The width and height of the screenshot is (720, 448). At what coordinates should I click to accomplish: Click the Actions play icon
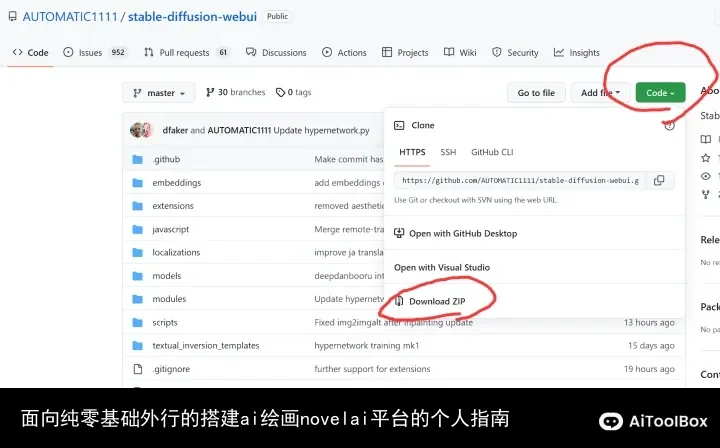(327, 52)
